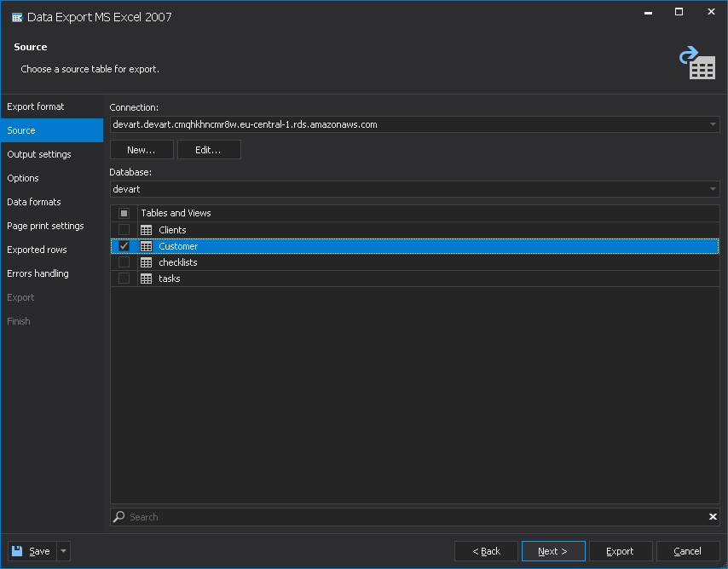Click the < Back button
The width and height of the screenshot is (728, 569).
point(486,551)
